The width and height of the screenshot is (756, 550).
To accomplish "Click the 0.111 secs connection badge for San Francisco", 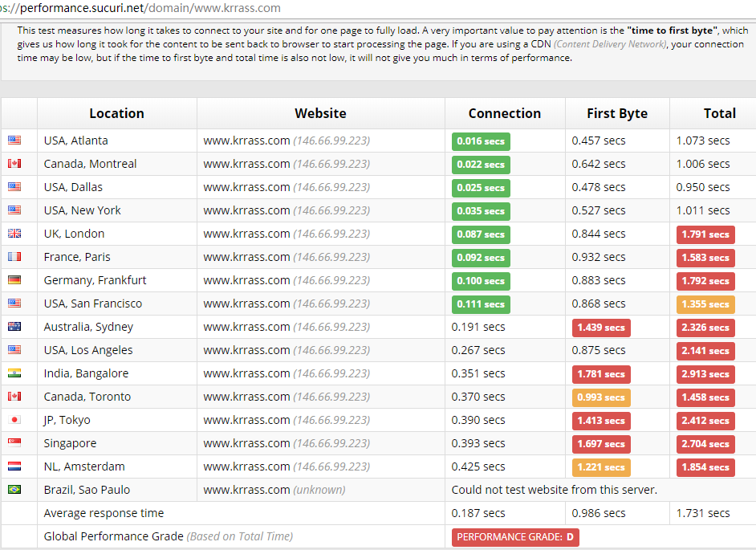I will tap(481, 304).
